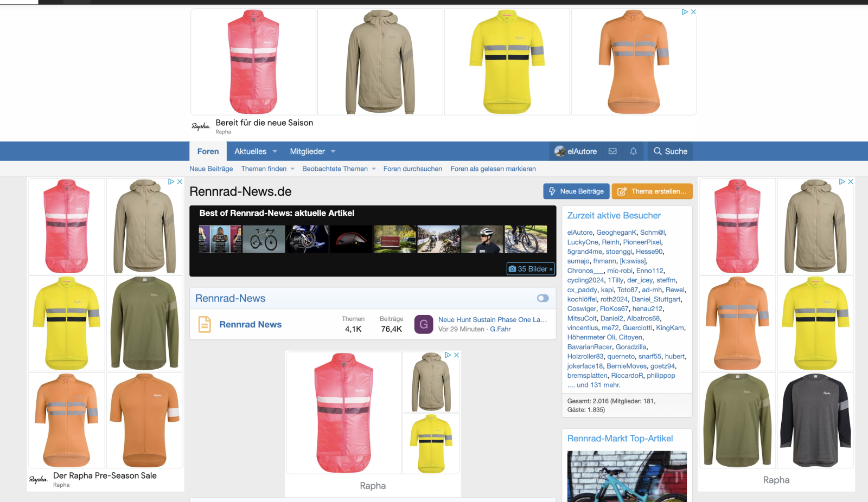The height and width of the screenshot is (502, 868).
Task: Close the right sidebar Rapha ad
Action: [851, 182]
